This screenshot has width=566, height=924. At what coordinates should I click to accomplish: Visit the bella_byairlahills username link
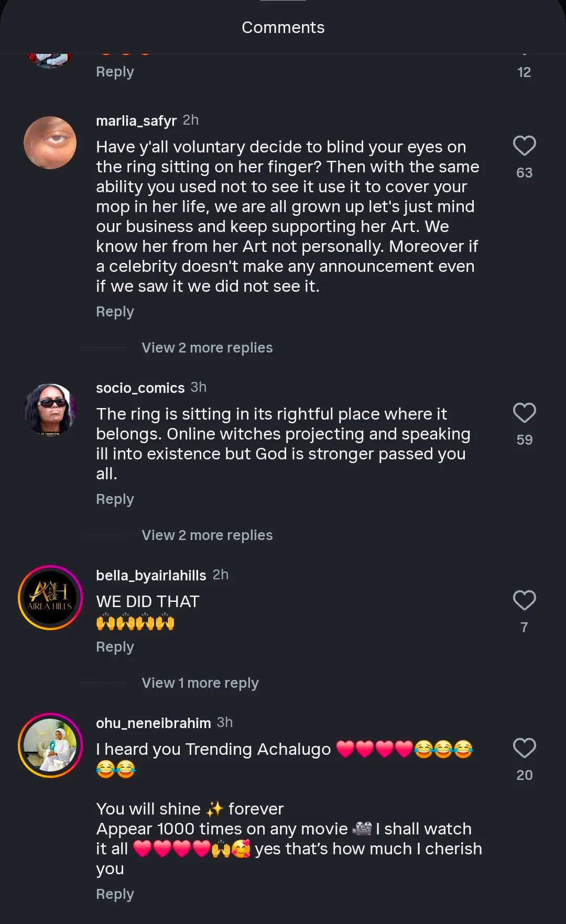(x=151, y=576)
